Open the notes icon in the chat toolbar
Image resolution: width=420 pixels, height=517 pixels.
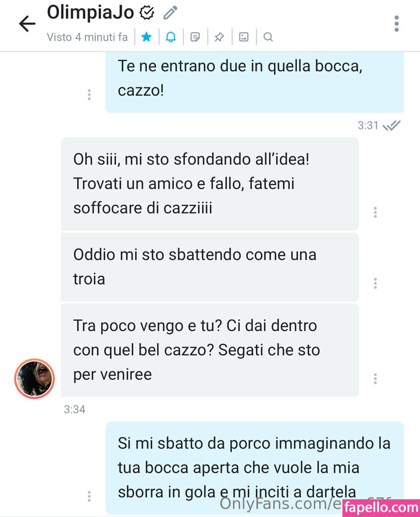[195, 37]
